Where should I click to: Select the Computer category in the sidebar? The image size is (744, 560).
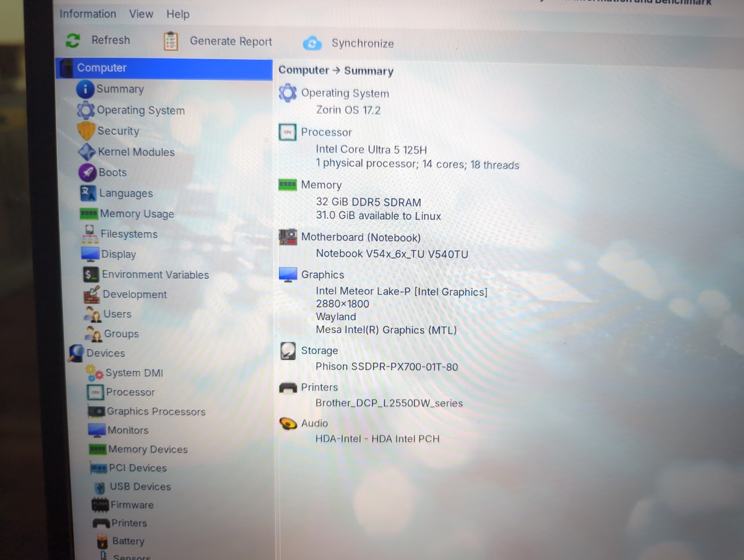tap(164, 68)
